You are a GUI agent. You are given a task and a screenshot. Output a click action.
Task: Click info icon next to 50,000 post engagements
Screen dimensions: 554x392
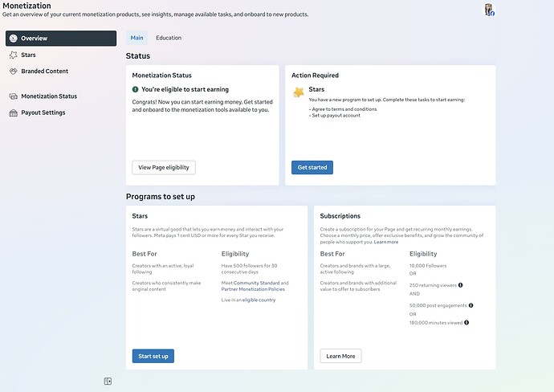(x=470, y=305)
